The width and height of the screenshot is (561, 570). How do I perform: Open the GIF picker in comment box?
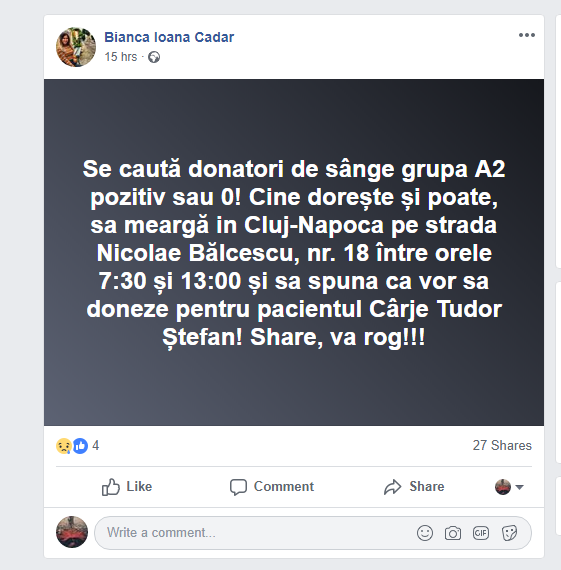[481, 533]
